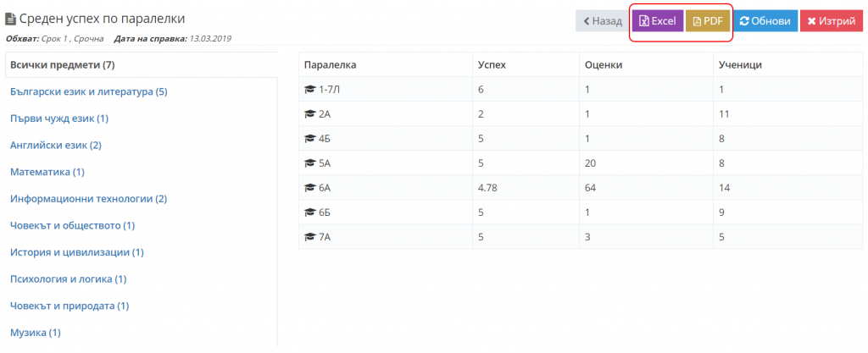The image size is (868, 353).
Task: Open the Музика (1) subject filter
Action: tap(35, 333)
